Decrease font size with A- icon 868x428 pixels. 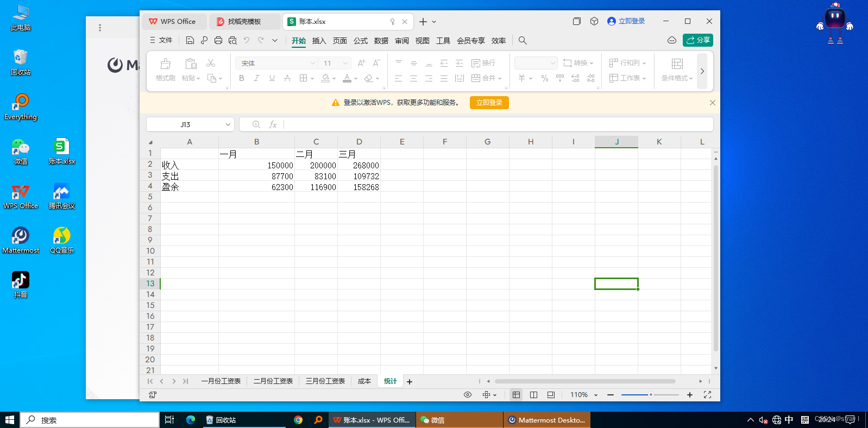[x=376, y=63]
